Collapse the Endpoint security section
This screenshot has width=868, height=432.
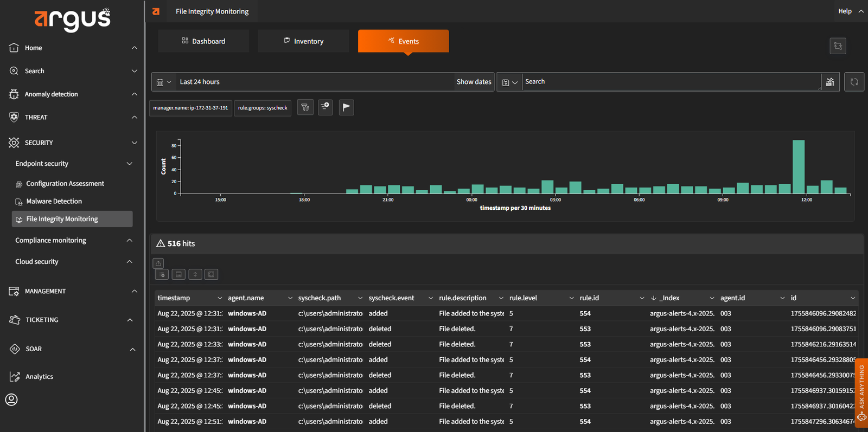pyautogui.click(x=129, y=164)
